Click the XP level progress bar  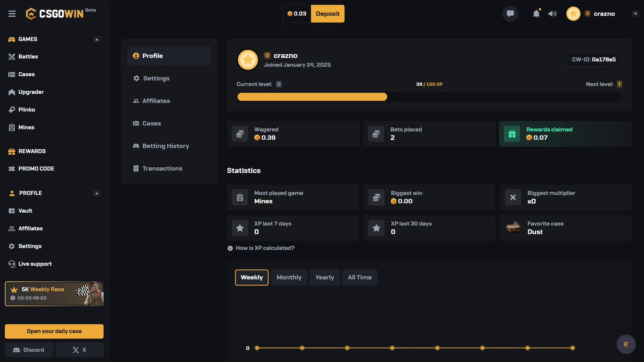pyautogui.click(x=429, y=97)
